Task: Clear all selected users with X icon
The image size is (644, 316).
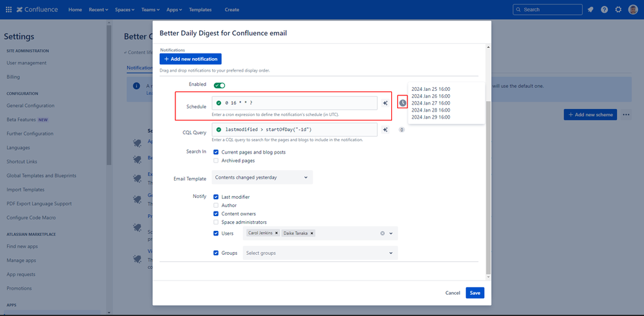Action: pos(382,233)
